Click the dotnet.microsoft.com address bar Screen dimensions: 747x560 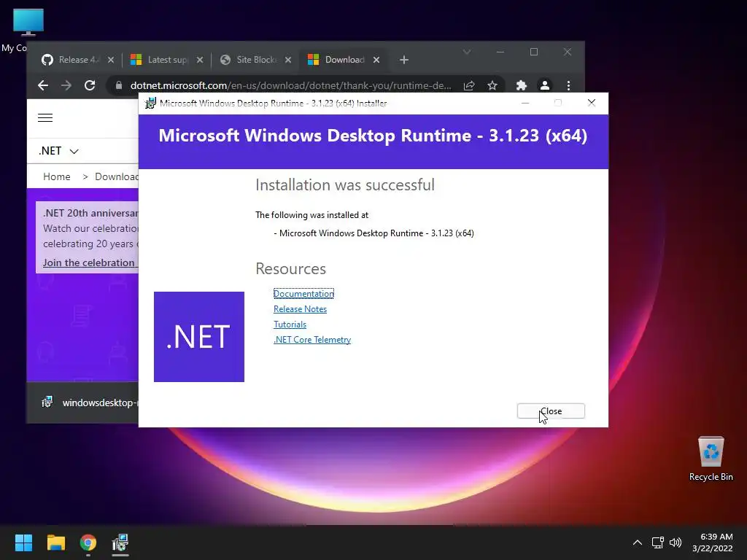290,85
